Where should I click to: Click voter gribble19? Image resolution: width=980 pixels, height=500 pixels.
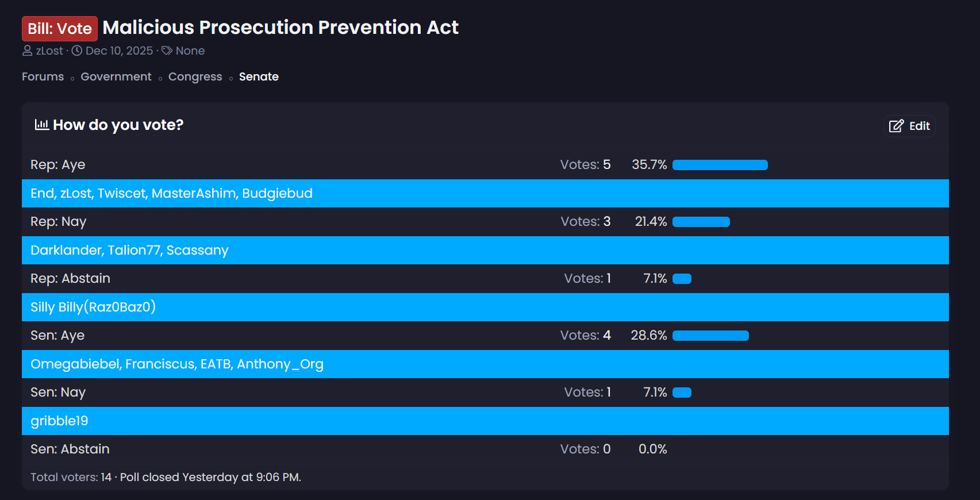pos(59,421)
